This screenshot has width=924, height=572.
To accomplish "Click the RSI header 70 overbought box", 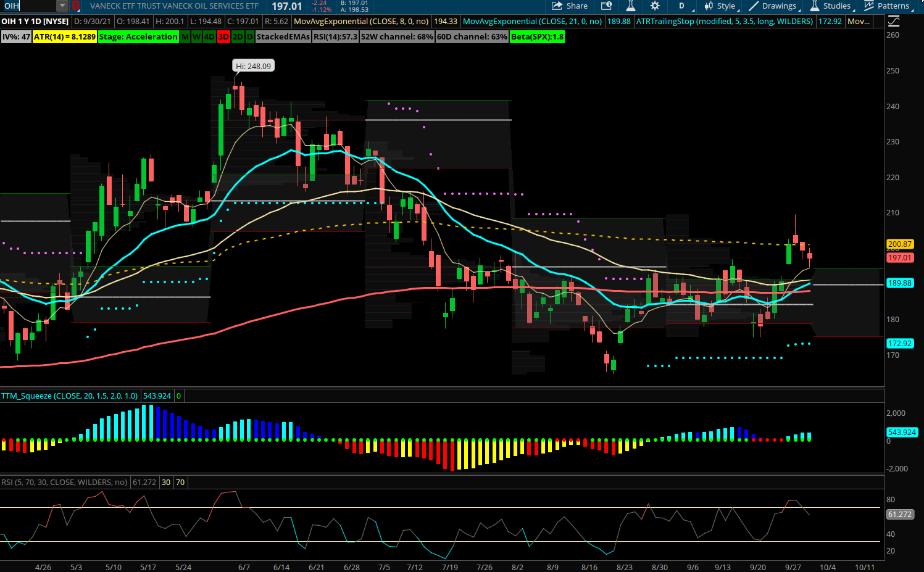I will tap(180, 482).
